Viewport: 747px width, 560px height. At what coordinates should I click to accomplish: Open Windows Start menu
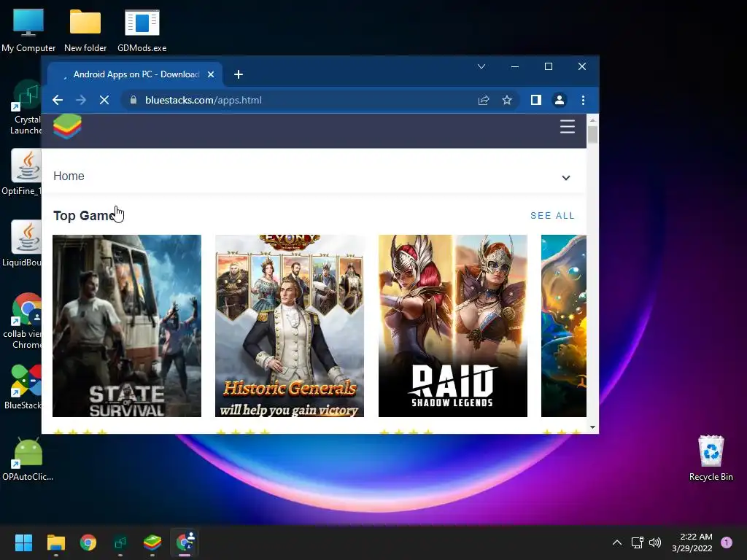pos(23,542)
